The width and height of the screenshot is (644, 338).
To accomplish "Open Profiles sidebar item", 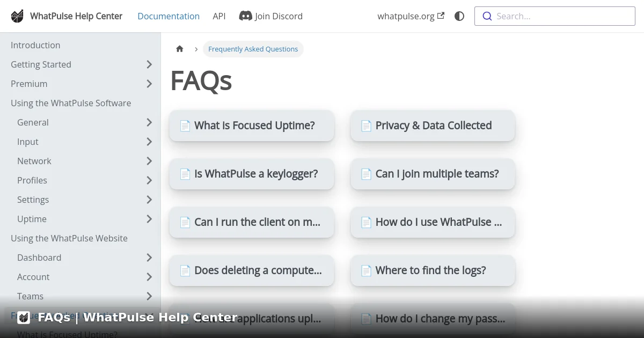I will [32, 180].
